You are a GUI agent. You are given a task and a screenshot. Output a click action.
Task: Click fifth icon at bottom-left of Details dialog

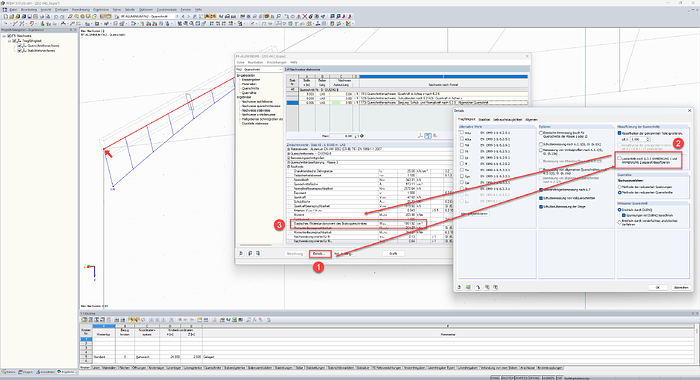496,287
